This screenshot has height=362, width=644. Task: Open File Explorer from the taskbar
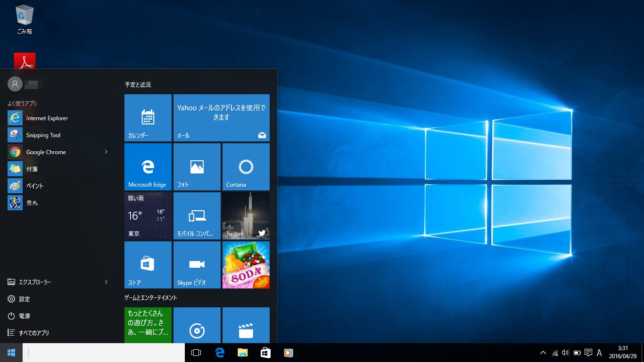coord(242,353)
